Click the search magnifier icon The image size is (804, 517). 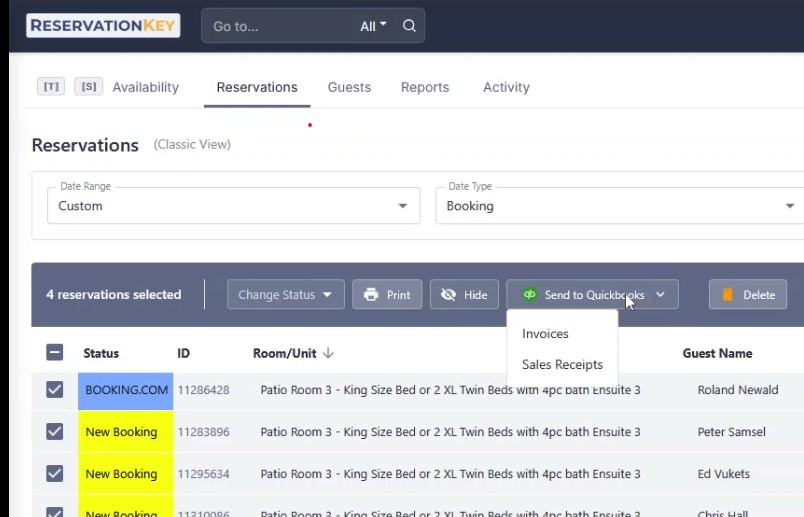(x=409, y=26)
